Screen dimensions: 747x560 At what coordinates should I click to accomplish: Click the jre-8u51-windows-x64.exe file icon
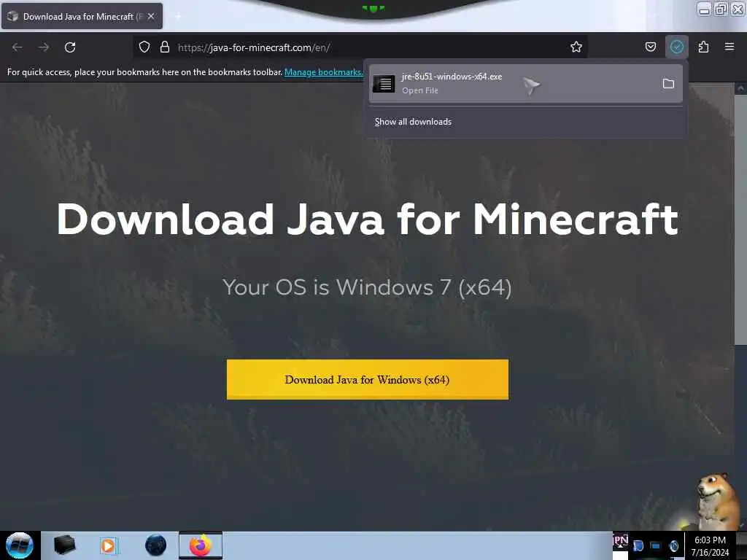384,84
